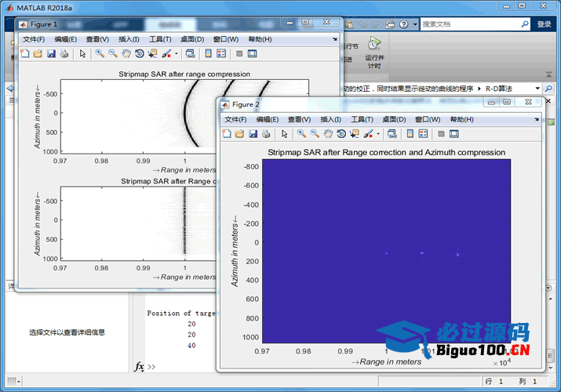This screenshot has height=392, width=561.
Task: Click R-D算法 folder in address path
Action: pyautogui.click(x=499, y=89)
